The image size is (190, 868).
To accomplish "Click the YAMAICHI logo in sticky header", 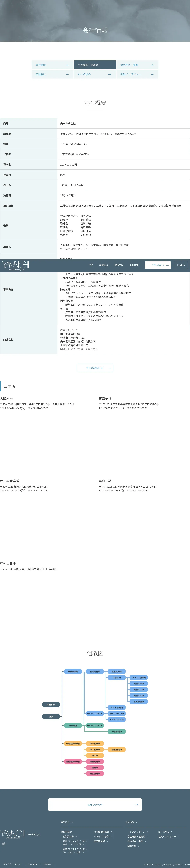I will pyautogui.click(x=16, y=266).
